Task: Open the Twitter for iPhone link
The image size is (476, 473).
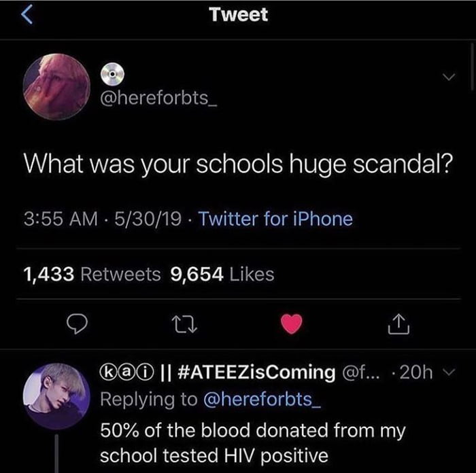Action: [x=275, y=219]
